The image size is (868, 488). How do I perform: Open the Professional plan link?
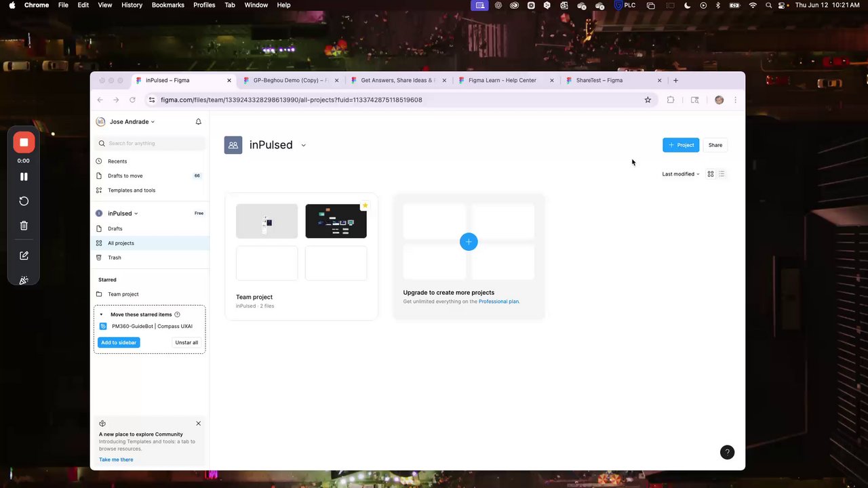point(498,302)
